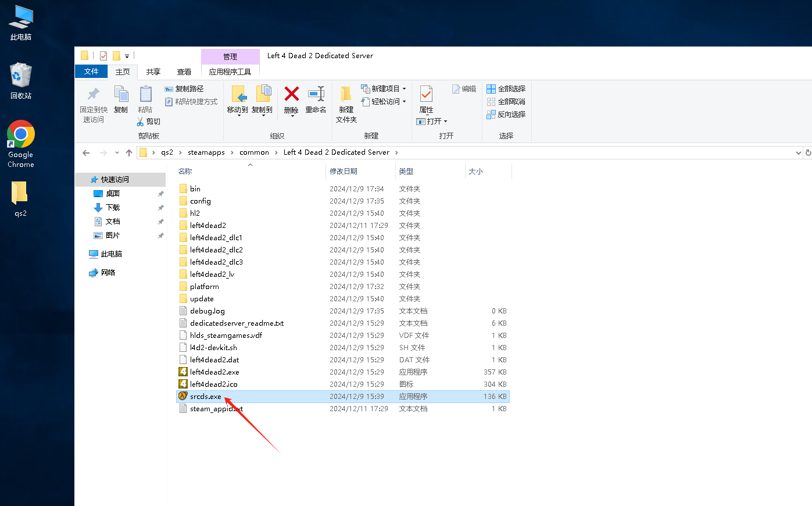
Task: Click the Cut (剪切) scissors icon
Action: click(x=140, y=122)
